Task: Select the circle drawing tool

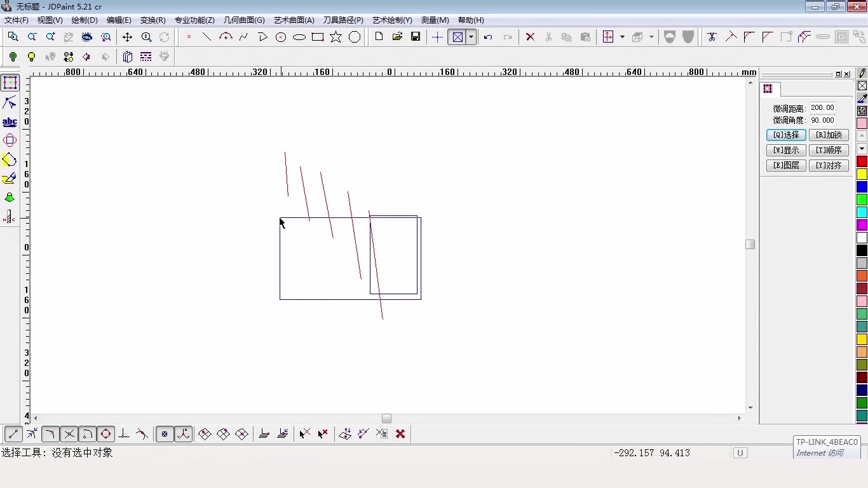Action: click(x=281, y=37)
